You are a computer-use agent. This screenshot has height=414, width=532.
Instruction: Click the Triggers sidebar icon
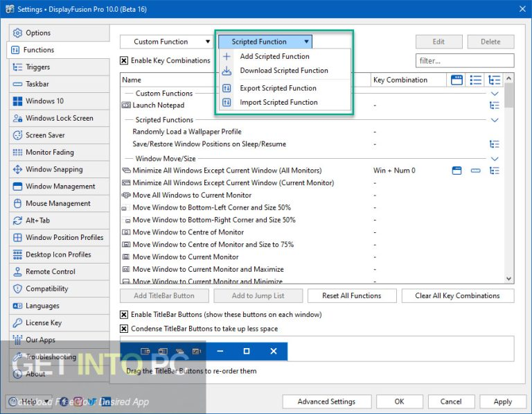click(x=17, y=67)
